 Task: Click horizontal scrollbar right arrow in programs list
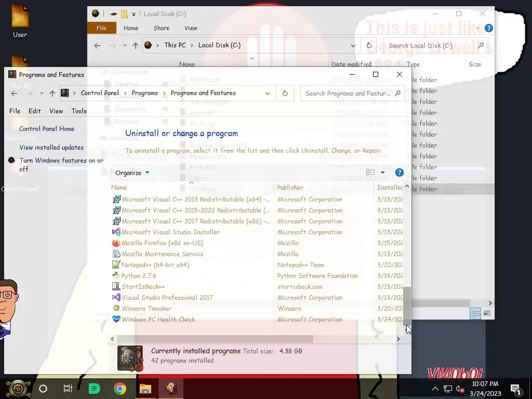point(398,339)
